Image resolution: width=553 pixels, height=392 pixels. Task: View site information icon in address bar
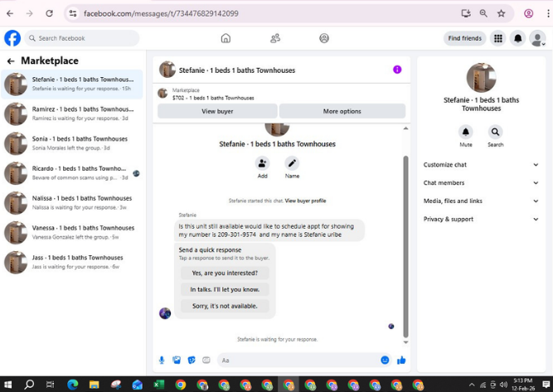click(x=73, y=13)
